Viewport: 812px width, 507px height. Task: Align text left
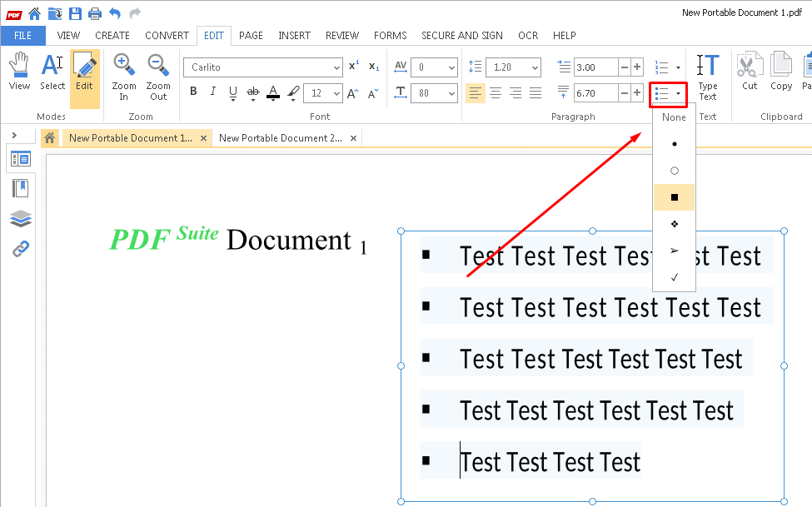click(475, 93)
